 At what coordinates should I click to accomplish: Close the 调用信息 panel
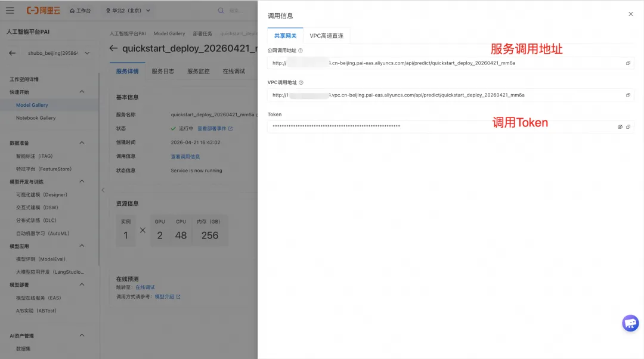tap(630, 14)
